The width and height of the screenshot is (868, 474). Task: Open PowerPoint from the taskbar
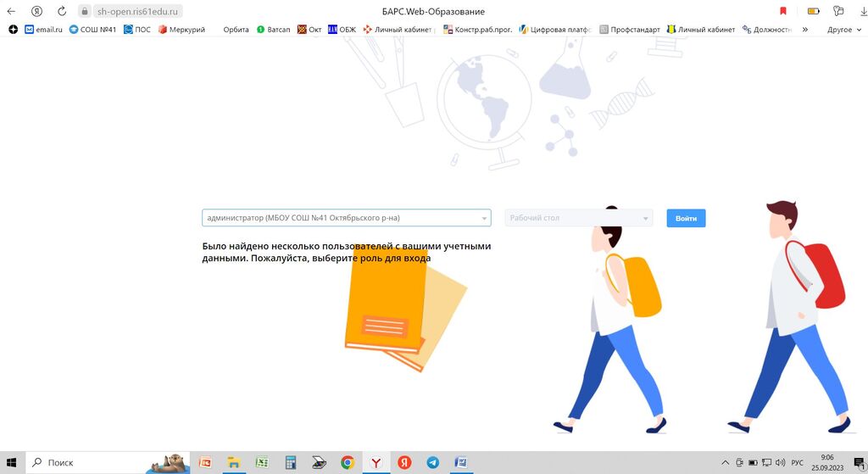(x=204, y=462)
